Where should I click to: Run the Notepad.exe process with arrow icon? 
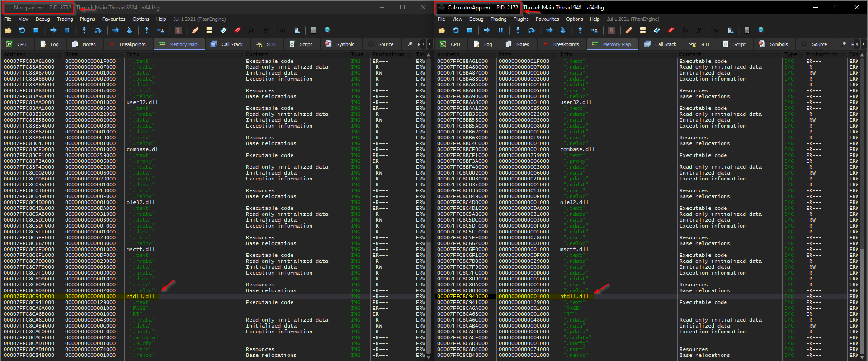click(x=53, y=30)
